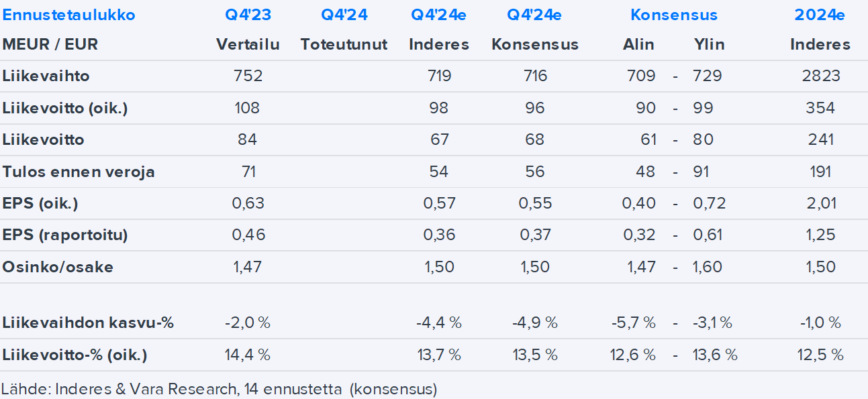The width and height of the screenshot is (868, 399).
Task: Select the MEUR / EUR unit label
Action: (x=50, y=45)
